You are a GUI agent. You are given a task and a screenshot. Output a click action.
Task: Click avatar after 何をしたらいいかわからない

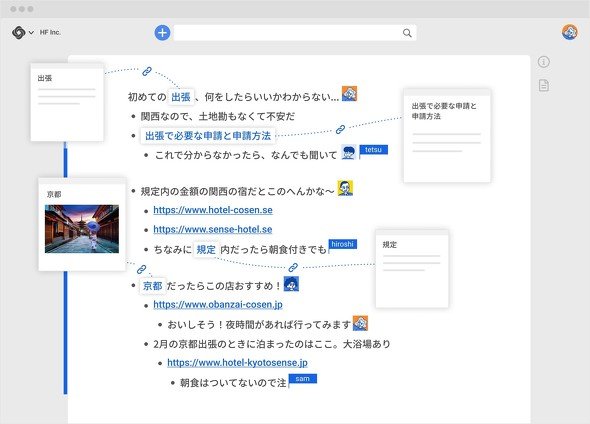point(349,94)
